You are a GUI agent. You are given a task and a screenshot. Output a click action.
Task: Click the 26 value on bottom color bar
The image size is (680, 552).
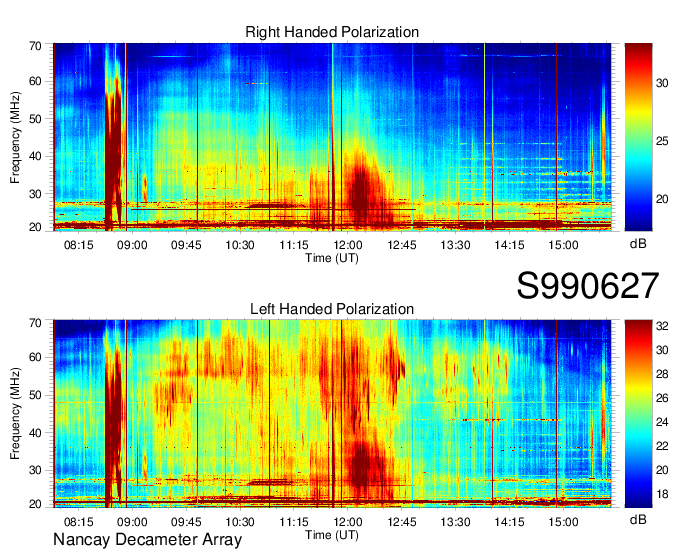pyautogui.click(x=662, y=398)
